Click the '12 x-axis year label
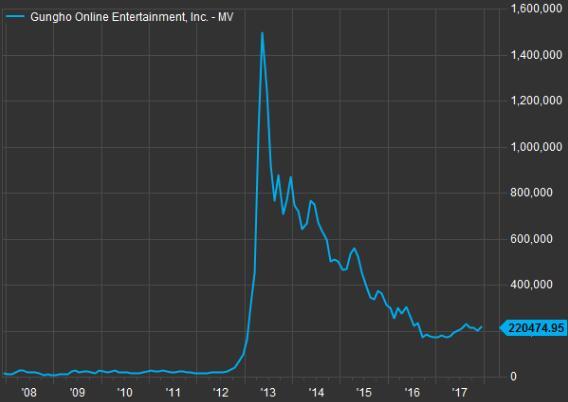 [221, 392]
